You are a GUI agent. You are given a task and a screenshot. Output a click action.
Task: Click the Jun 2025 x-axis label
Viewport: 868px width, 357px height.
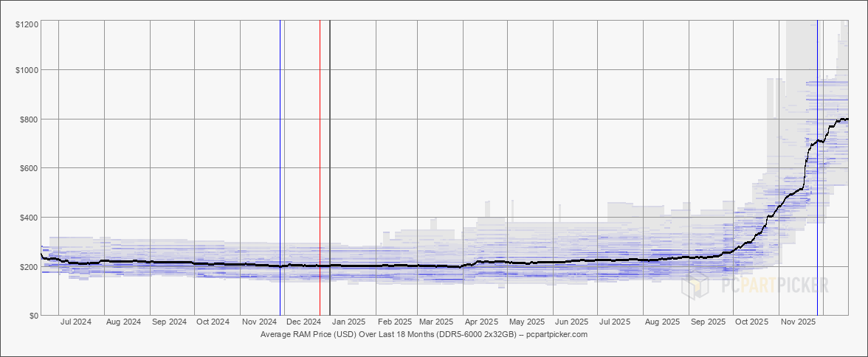click(x=572, y=322)
